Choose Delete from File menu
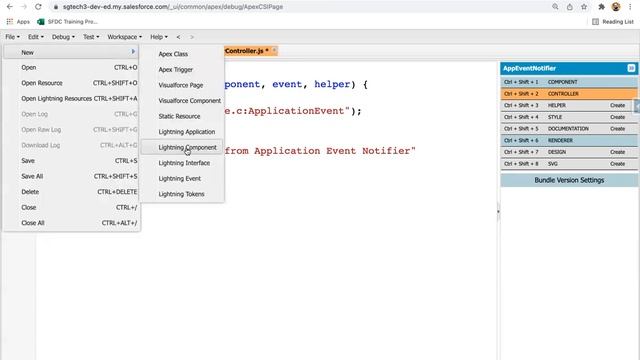Viewport: 640px width, 360px height. tap(71, 192)
